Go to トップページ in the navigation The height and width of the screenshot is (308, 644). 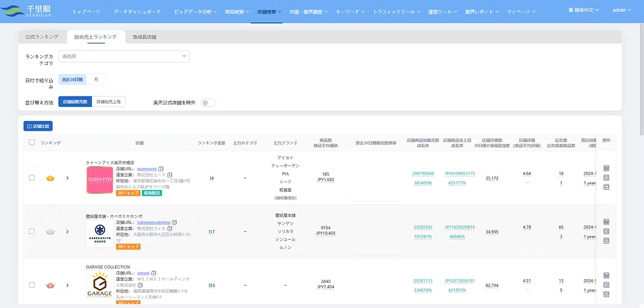pyautogui.click(x=86, y=12)
